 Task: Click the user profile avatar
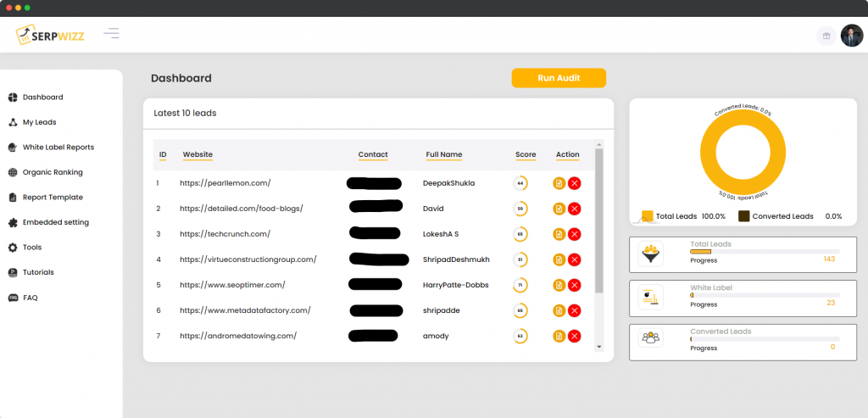coord(851,36)
